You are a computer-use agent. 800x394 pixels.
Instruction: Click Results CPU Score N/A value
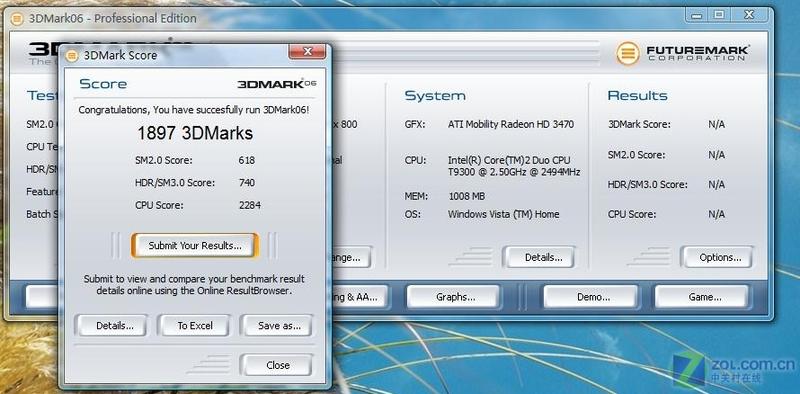pyautogui.click(x=716, y=214)
